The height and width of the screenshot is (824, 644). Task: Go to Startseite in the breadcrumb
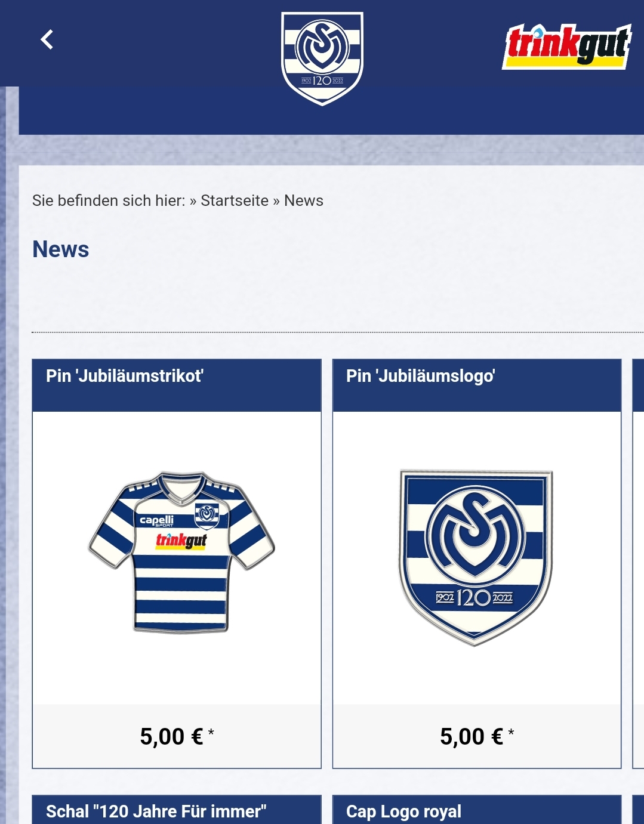(235, 200)
